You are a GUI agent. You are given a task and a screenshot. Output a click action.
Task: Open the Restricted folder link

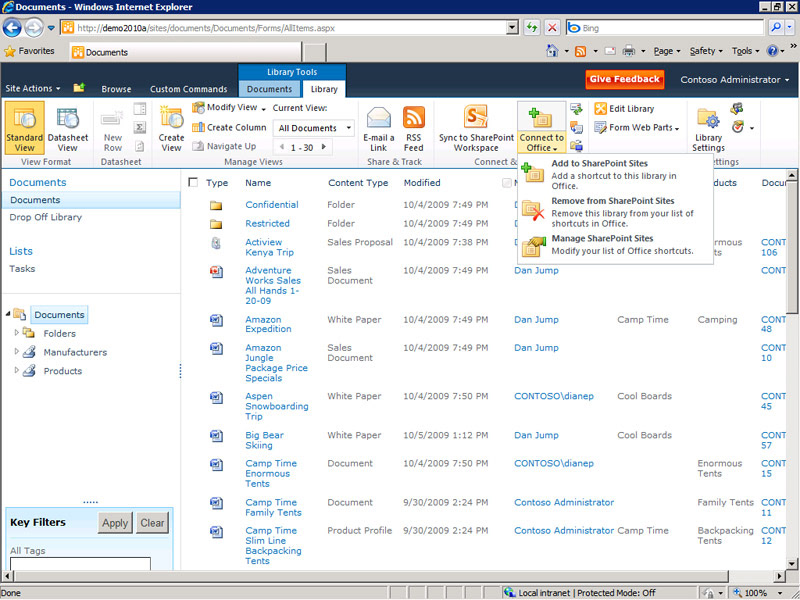tap(267, 223)
